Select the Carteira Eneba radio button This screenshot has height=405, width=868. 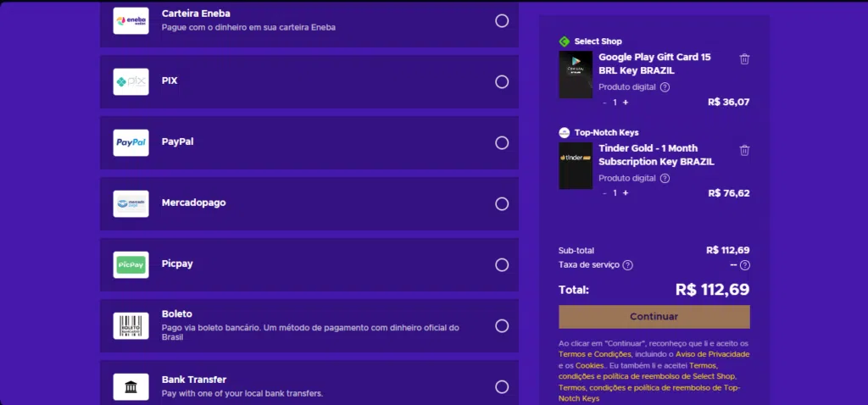pyautogui.click(x=502, y=20)
